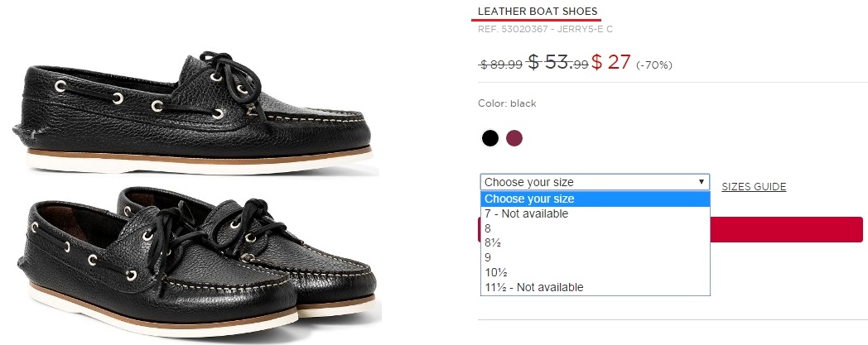Open the Sizes Guide link
Screen dimensions: 868x345
click(x=753, y=187)
